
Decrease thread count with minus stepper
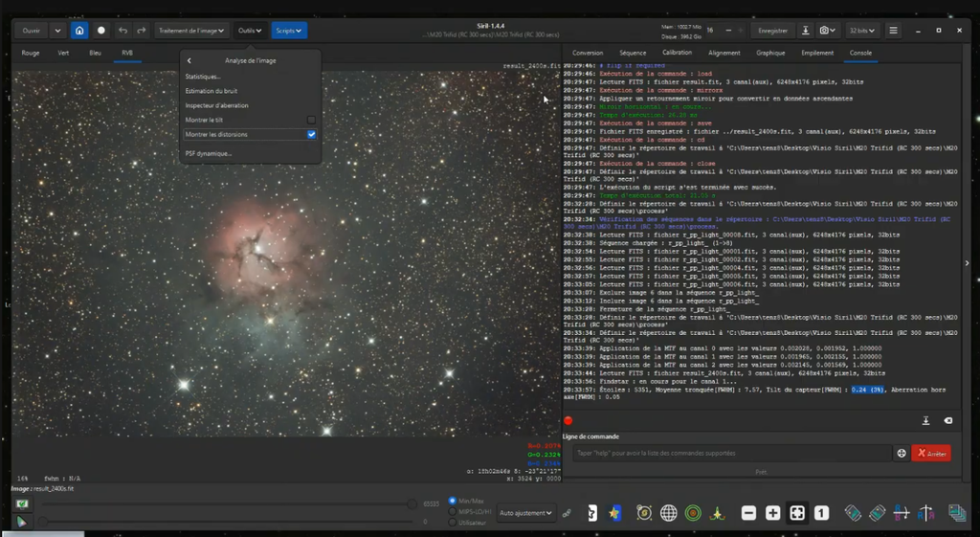[728, 30]
